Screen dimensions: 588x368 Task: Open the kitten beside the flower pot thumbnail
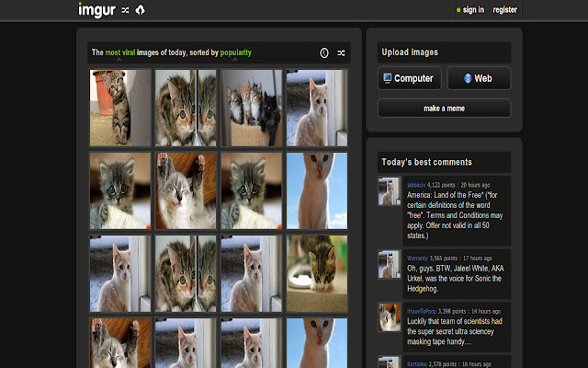[120, 108]
